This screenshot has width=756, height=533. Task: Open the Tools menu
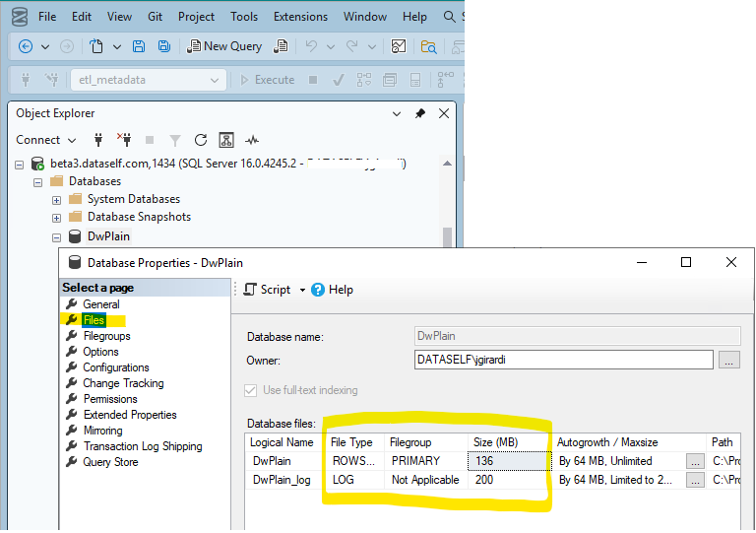click(x=244, y=17)
